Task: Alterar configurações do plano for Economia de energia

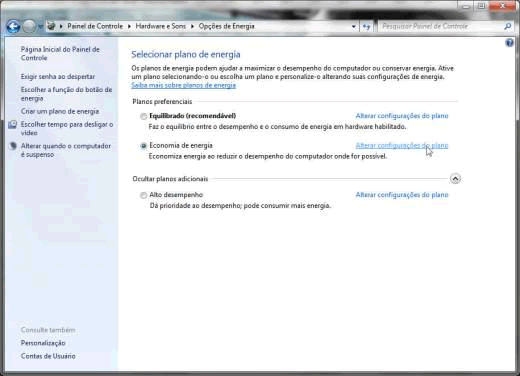Action: [402, 145]
